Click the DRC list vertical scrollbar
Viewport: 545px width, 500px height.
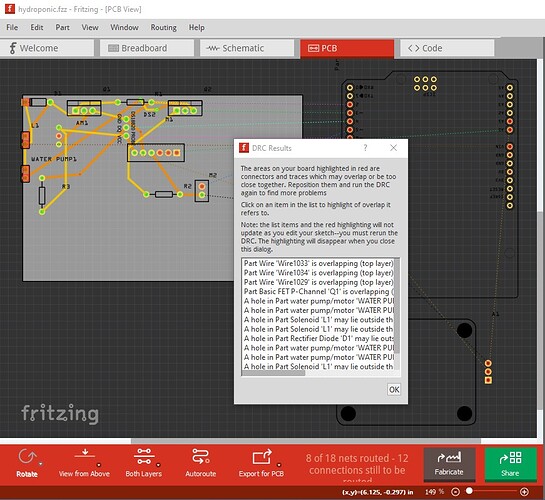[x=397, y=306]
